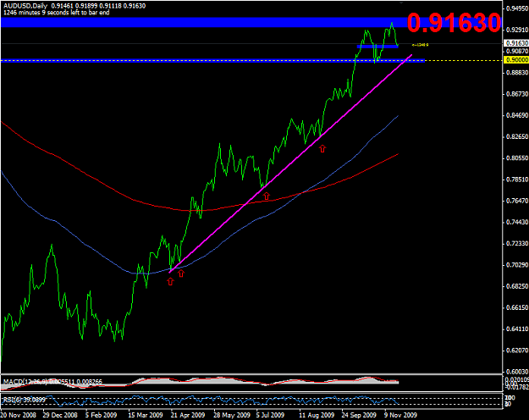Click the small yellow countdown label beside current price
Image resolution: width=529 pixels, height=420 pixels.
click(420, 45)
